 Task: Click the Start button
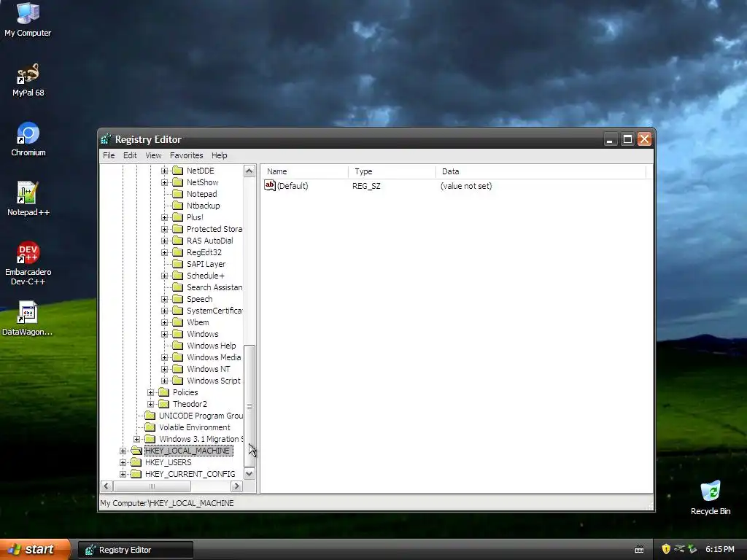[x=35, y=549]
